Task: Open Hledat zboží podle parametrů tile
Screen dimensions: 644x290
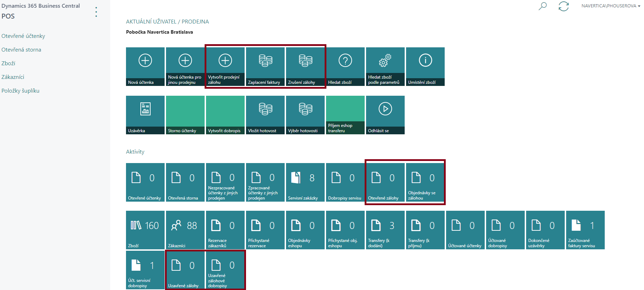Action: [385, 66]
